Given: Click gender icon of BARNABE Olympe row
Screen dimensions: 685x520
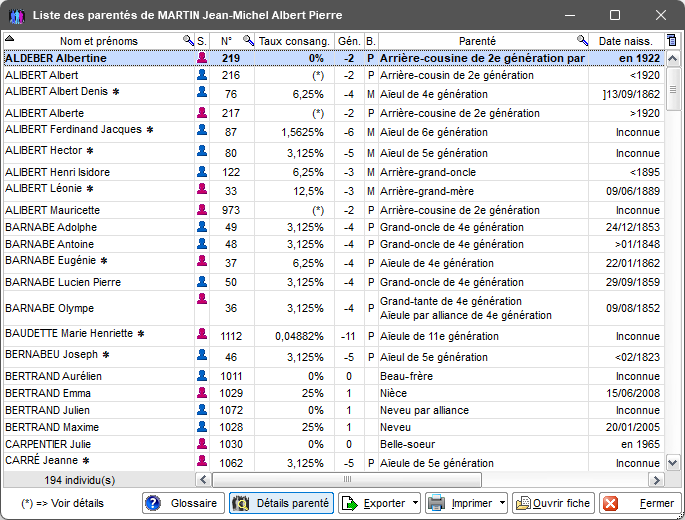Looking at the screenshot, I should coord(201,308).
